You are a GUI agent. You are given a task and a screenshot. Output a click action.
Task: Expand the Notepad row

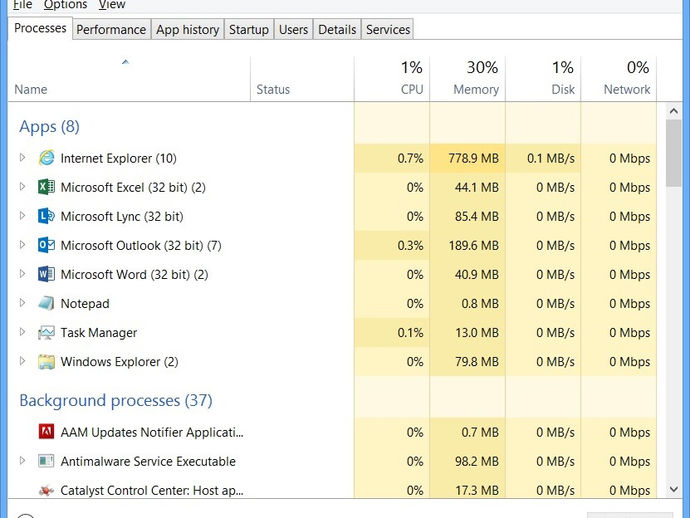click(x=22, y=302)
